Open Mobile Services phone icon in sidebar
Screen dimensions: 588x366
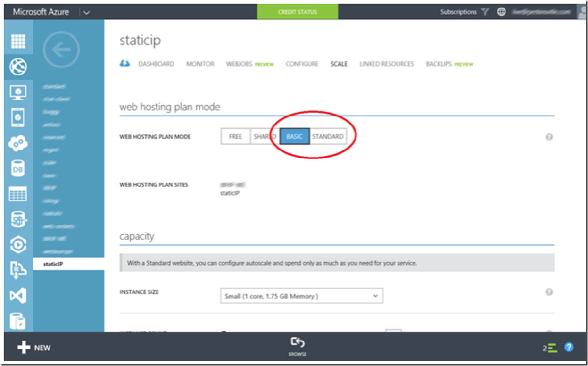click(18, 117)
